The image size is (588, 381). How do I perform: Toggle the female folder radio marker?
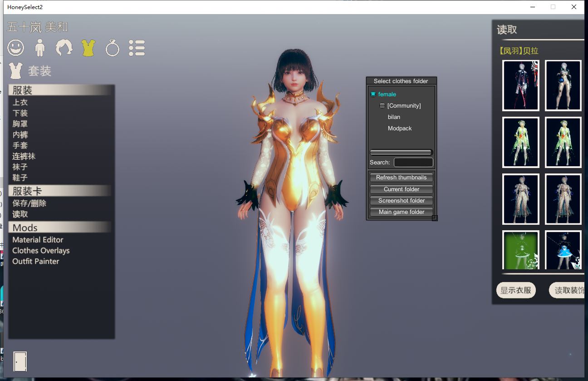point(373,94)
